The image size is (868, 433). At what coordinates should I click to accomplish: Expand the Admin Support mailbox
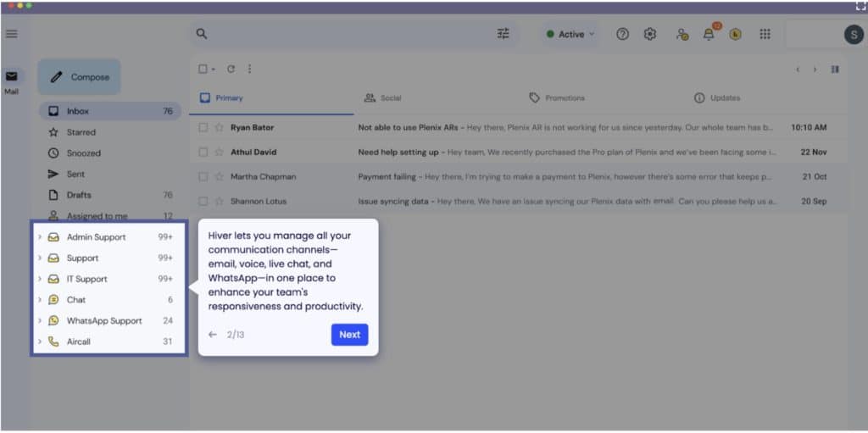click(x=40, y=237)
